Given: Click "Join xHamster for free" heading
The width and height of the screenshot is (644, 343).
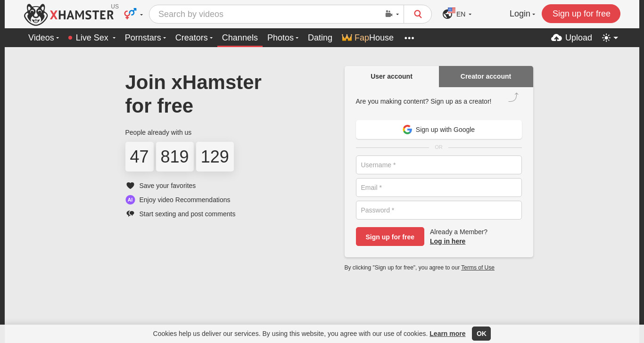Looking at the screenshot, I should 193,94.
